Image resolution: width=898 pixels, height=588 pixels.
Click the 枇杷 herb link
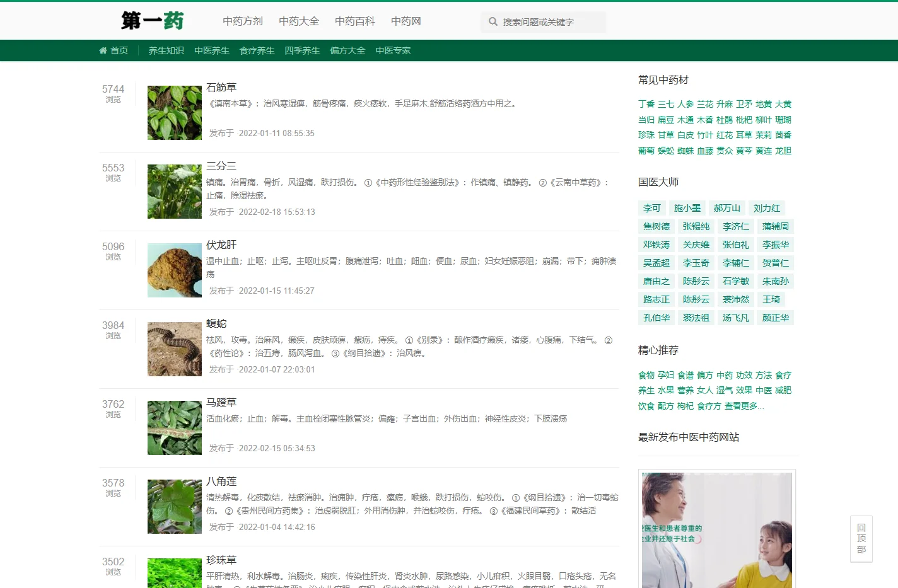click(x=744, y=120)
